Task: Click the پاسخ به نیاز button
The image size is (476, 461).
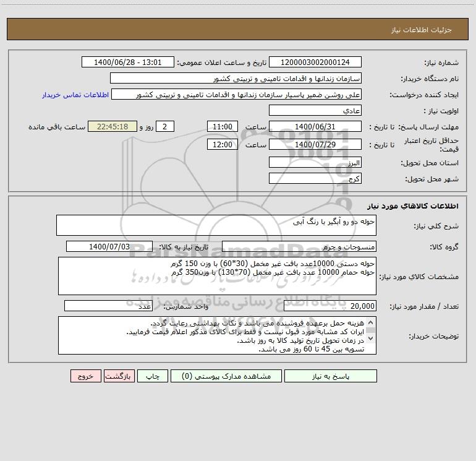Action: (330, 376)
